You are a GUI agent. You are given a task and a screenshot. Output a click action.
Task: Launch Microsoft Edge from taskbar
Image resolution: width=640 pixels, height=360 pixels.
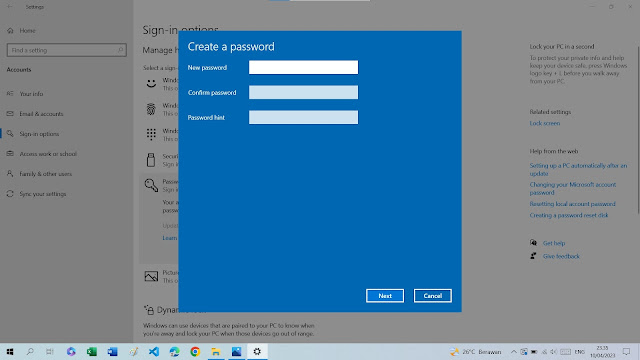tap(174, 351)
